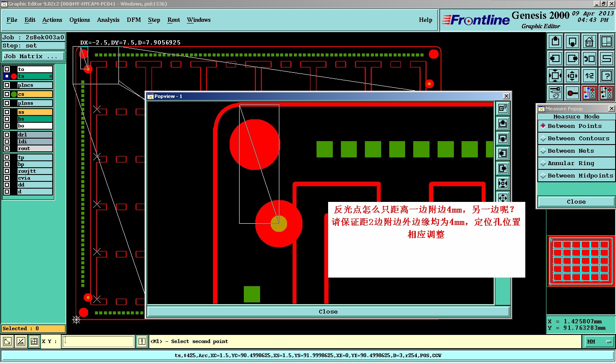Click the diagonal line icon in the bottom bar
The image size is (616, 364).
(x=21, y=341)
